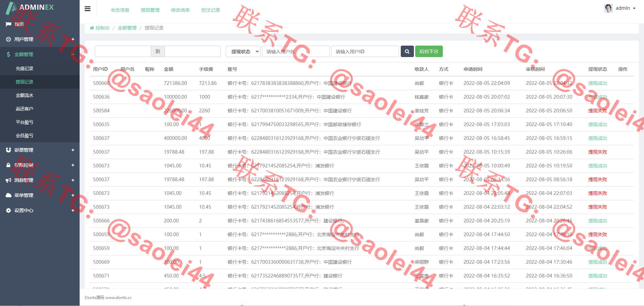Click the start date input field
Image resolution: width=644 pixels, height=306 pixels.
coord(123,51)
